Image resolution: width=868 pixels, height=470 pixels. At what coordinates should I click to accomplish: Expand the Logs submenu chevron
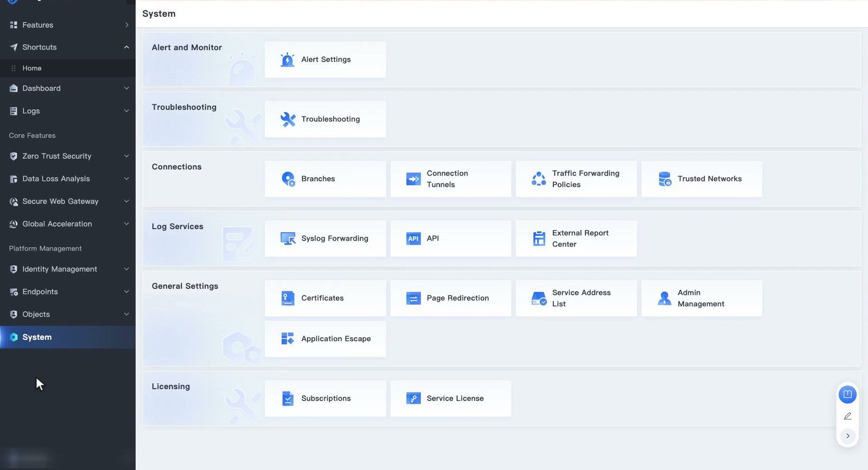(x=126, y=111)
